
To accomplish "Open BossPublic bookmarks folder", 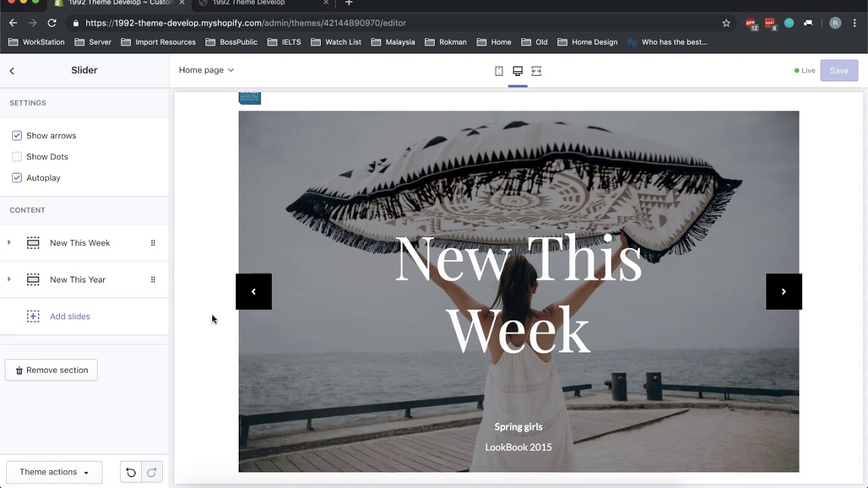I will 231,42.
